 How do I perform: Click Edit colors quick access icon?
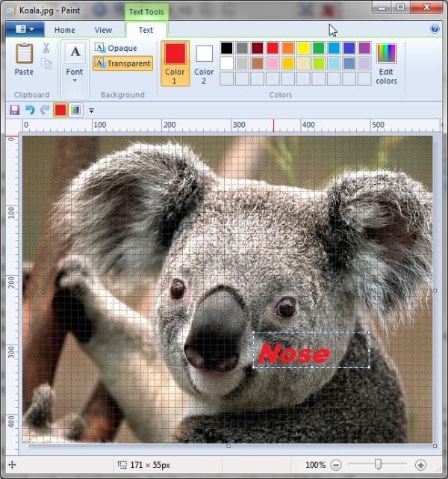click(x=76, y=110)
